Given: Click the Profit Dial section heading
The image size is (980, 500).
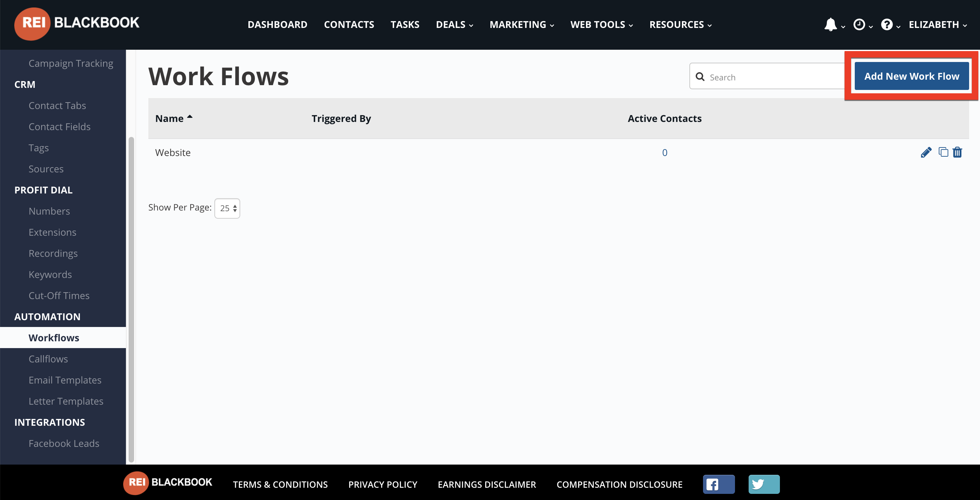Looking at the screenshot, I should [43, 190].
